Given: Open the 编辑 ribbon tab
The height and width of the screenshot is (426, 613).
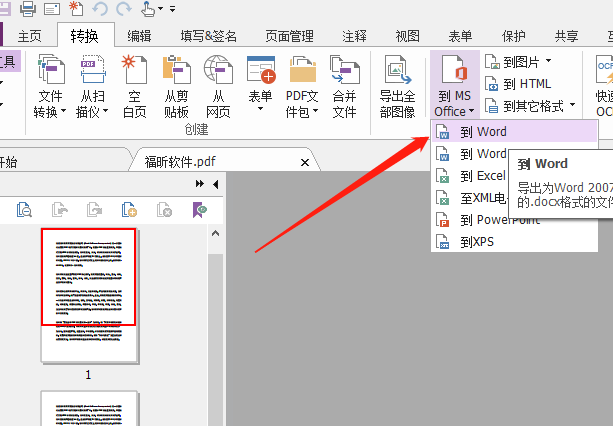Looking at the screenshot, I should coord(139,36).
